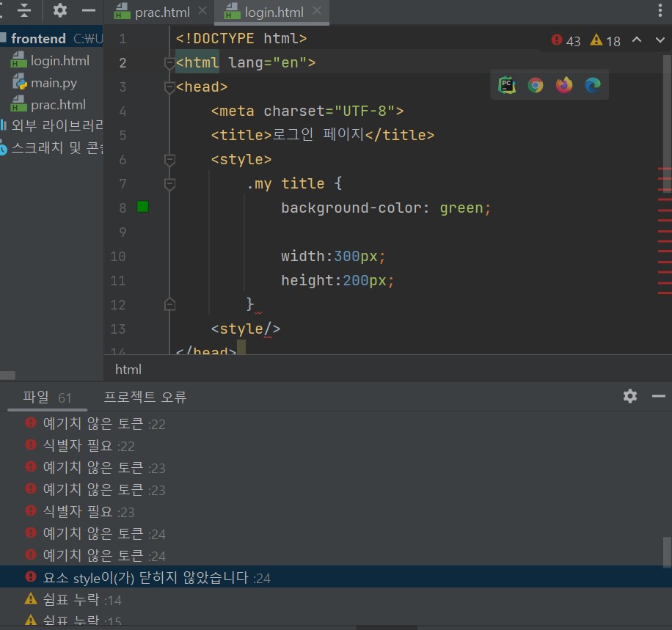The width and height of the screenshot is (672, 630).
Task: Go to previous highlighted error arrow
Action: 637,40
